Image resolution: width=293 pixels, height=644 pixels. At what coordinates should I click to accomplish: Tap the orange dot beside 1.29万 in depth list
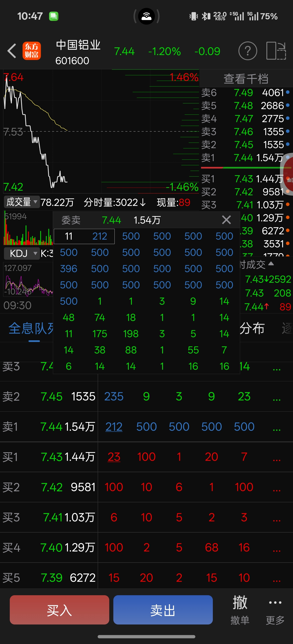[288, 218]
